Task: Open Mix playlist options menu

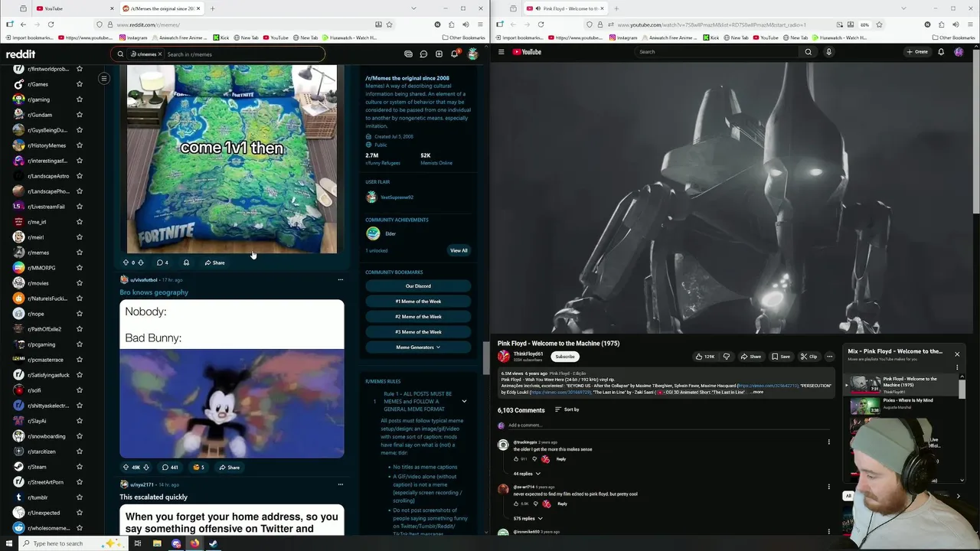Action: tap(957, 367)
